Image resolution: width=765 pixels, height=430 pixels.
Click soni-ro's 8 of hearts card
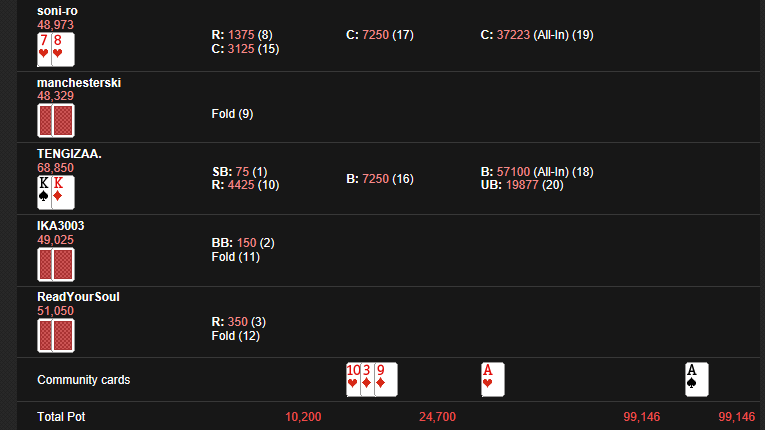point(63,48)
